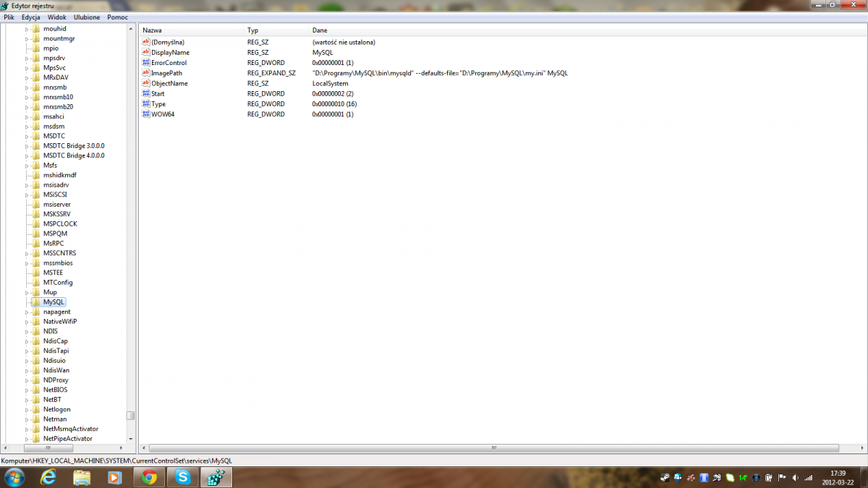Expand the napagent tree node
The image size is (868, 488).
click(27, 312)
